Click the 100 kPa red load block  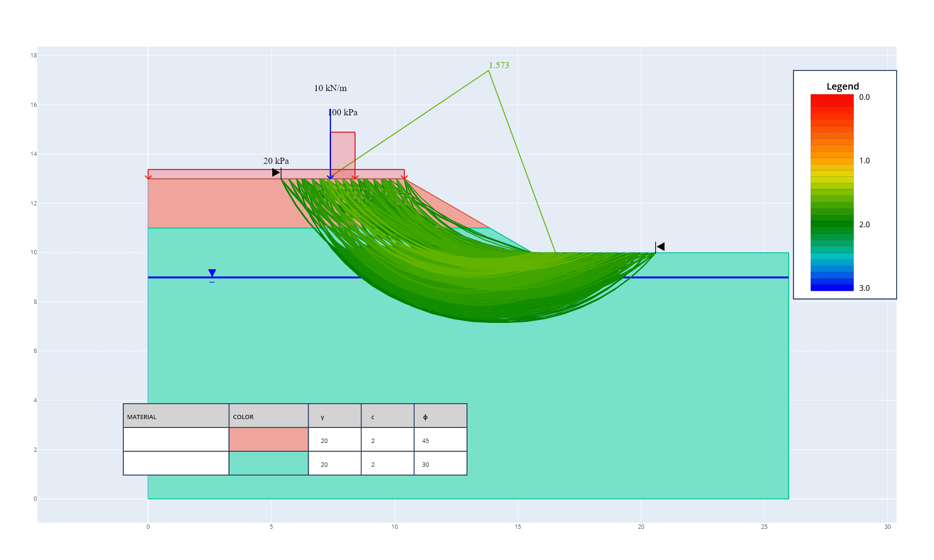tap(343, 155)
